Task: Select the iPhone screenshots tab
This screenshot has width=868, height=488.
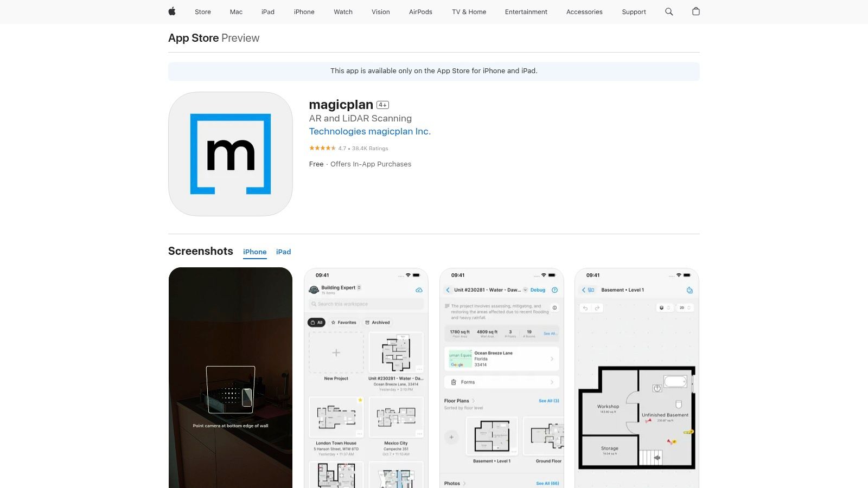Action: [x=254, y=252]
